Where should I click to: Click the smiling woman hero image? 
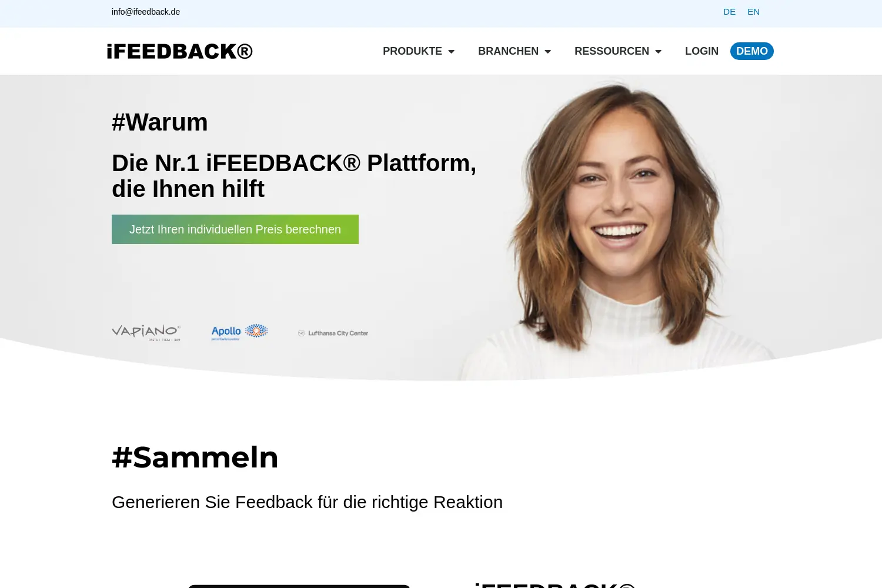point(617,229)
